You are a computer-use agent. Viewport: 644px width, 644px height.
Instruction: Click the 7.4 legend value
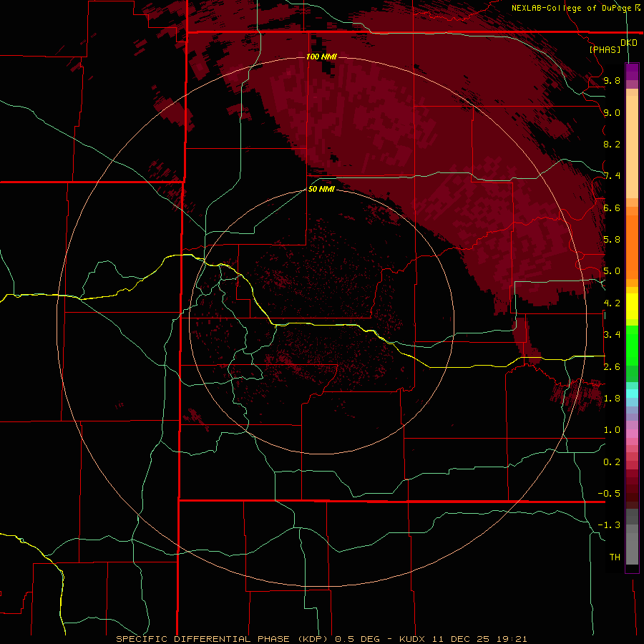(612, 176)
